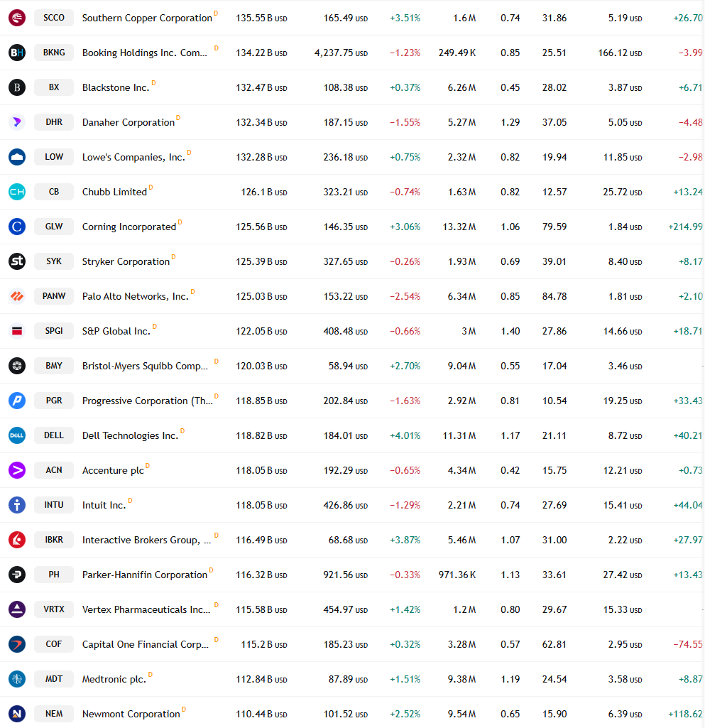The height and width of the screenshot is (728, 705).
Task: Open Progressive Corporation company link
Action: pyautogui.click(x=148, y=401)
